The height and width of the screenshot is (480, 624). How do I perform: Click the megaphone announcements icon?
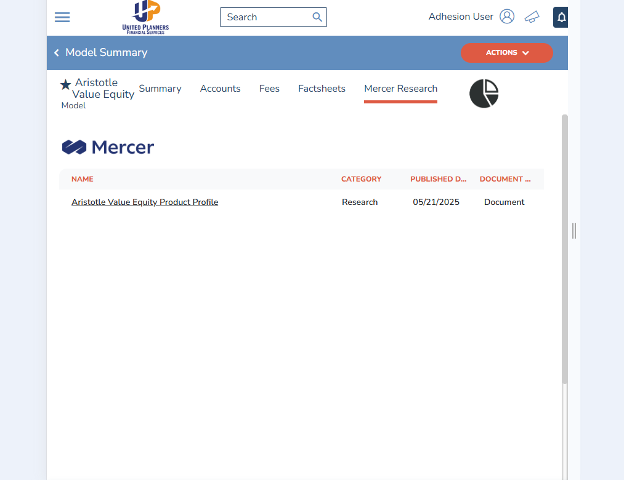pyautogui.click(x=532, y=17)
